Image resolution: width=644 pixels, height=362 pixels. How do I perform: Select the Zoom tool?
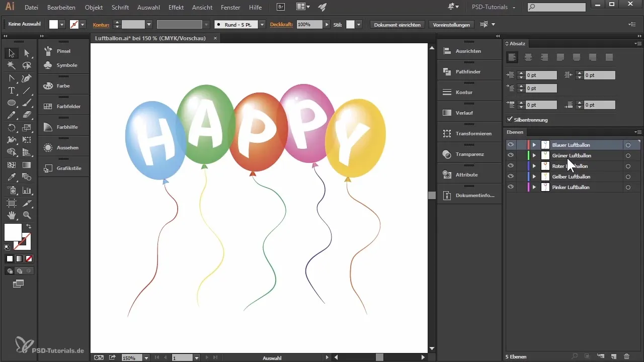(27, 215)
